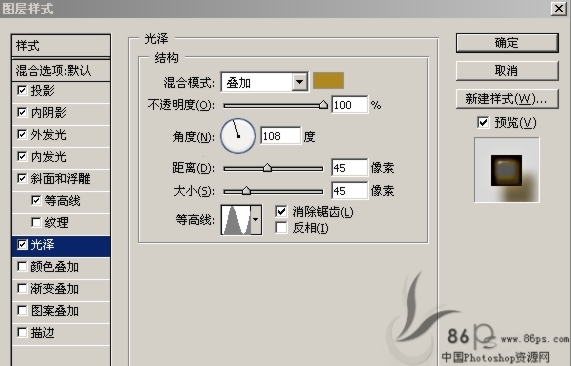Enable the 纹理 texture checkbox
Image resolution: width=571 pixels, height=366 pixels.
pyautogui.click(x=36, y=222)
